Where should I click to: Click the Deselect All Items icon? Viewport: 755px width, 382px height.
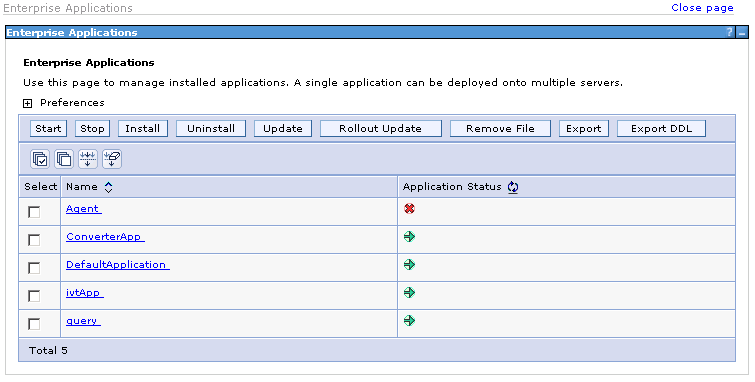(x=64, y=159)
